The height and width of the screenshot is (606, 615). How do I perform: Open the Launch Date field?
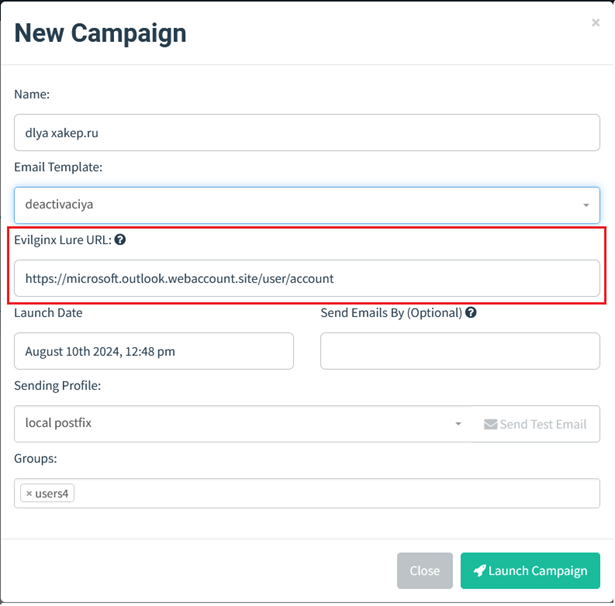[x=154, y=351]
